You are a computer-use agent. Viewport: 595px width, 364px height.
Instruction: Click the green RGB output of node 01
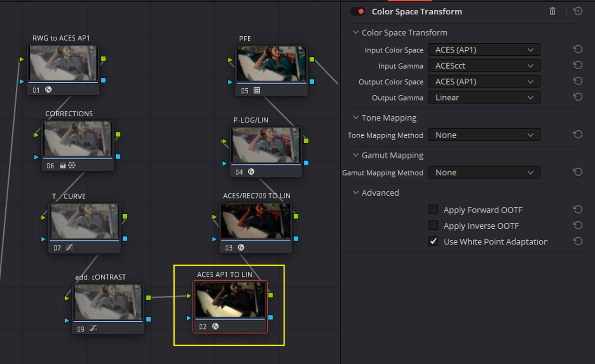click(x=103, y=59)
